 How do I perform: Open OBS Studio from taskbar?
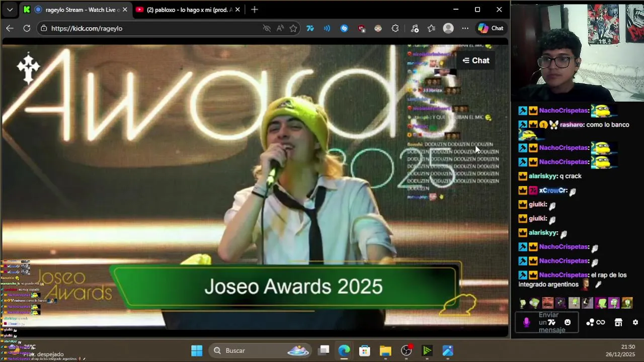click(x=407, y=350)
